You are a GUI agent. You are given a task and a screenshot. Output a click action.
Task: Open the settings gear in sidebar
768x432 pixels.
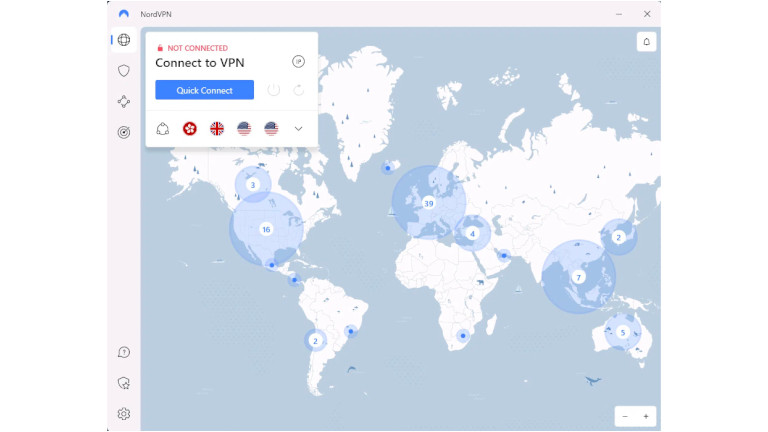click(124, 414)
